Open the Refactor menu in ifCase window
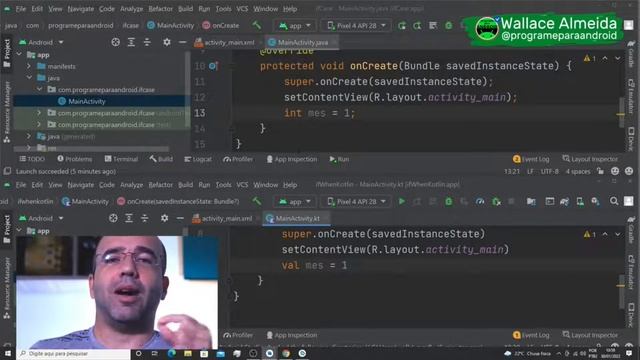 coord(160,9)
